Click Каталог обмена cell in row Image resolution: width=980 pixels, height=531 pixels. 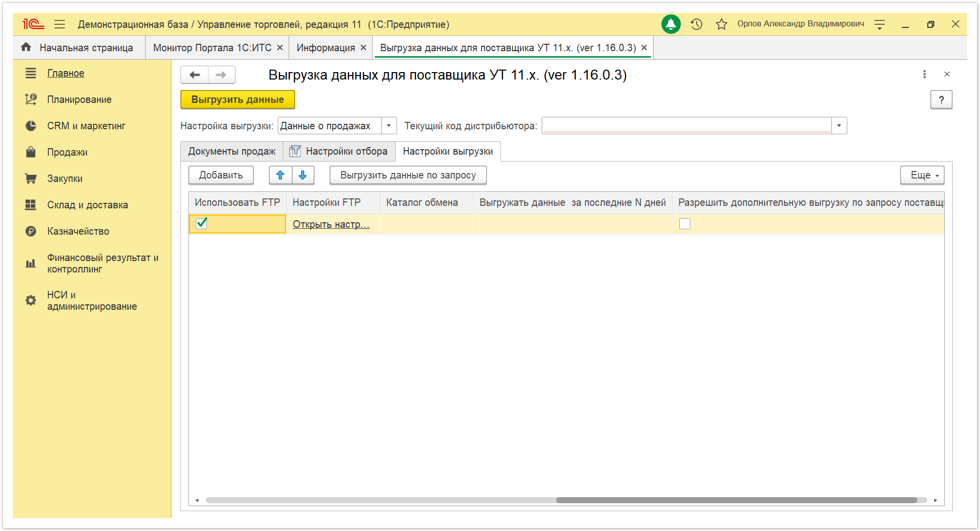(x=426, y=224)
